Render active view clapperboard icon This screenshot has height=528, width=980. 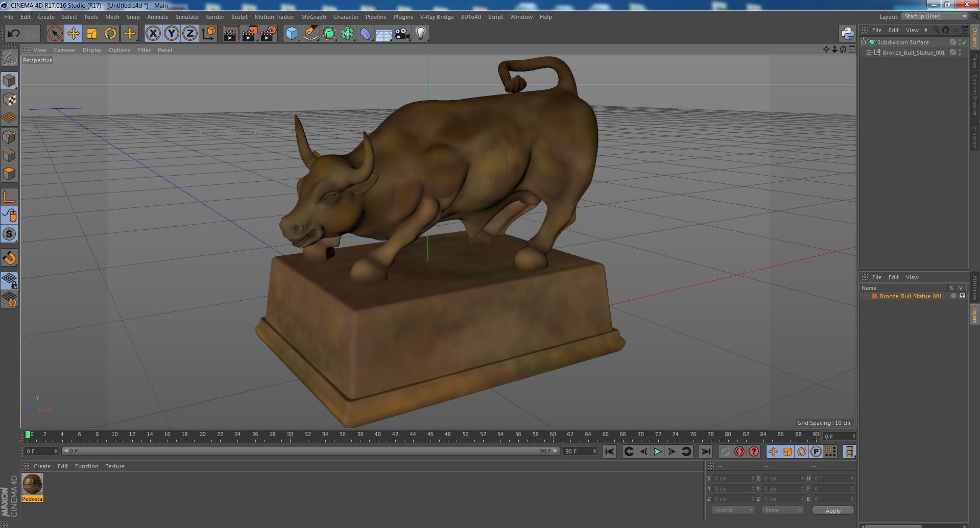[x=231, y=34]
